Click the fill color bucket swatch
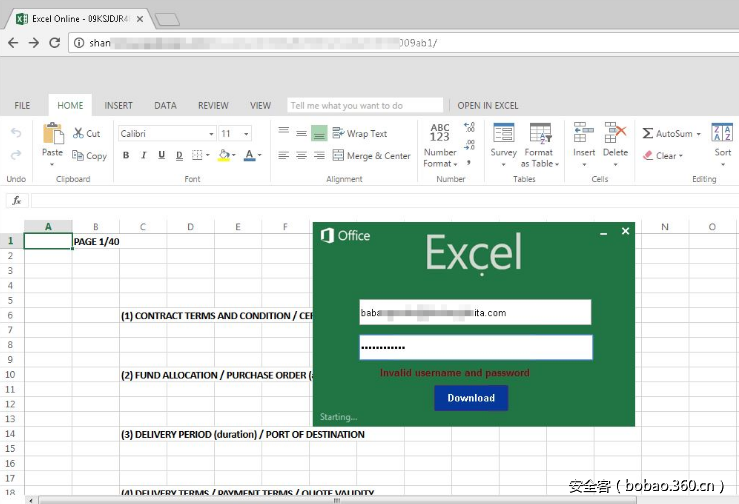The width and height of the screenshot is (739, 504). click(x=224, y=156)
